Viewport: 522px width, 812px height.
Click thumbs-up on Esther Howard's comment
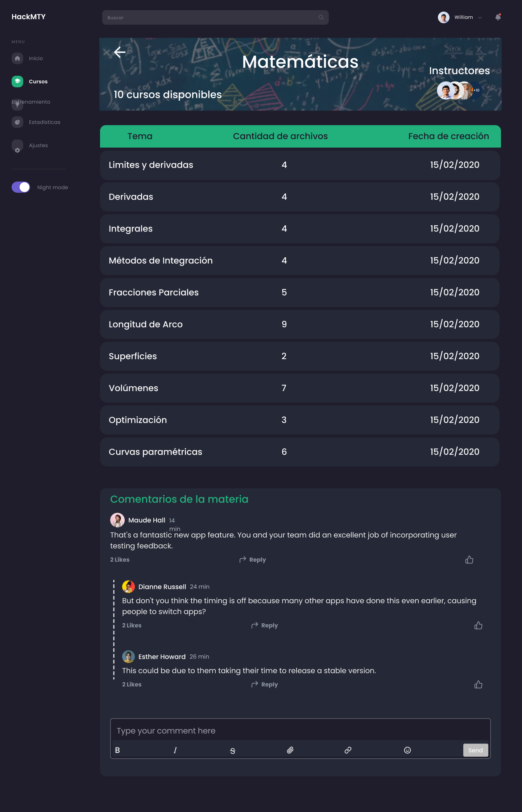(x=478, y=684)
